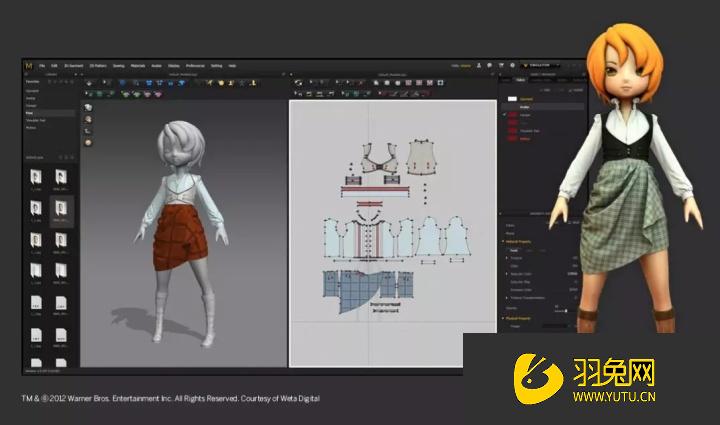The height and width of the screenshot is (425, 720).
Task: Click the Marvelous Designer M logo icon
Action: click(28, 65)
